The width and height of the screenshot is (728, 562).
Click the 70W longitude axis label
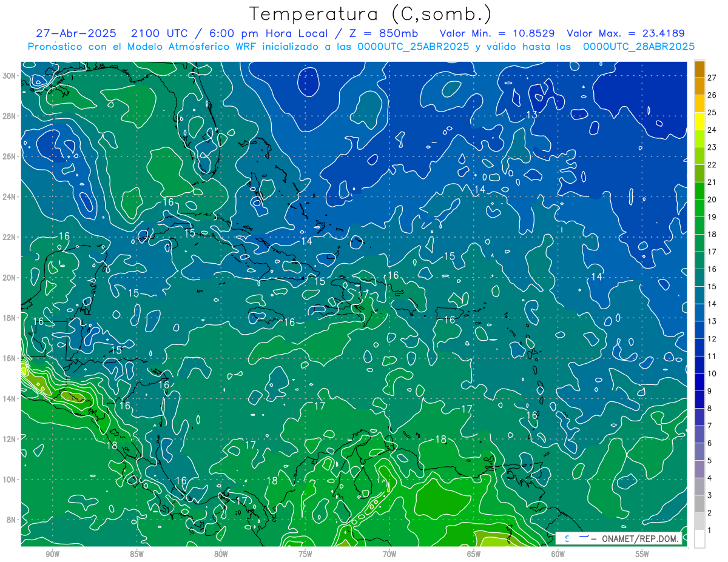coord(389,554)
